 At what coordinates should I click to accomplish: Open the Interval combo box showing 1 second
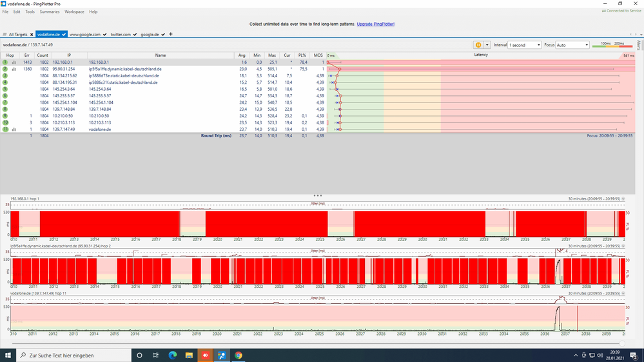[x=525, y=45]
